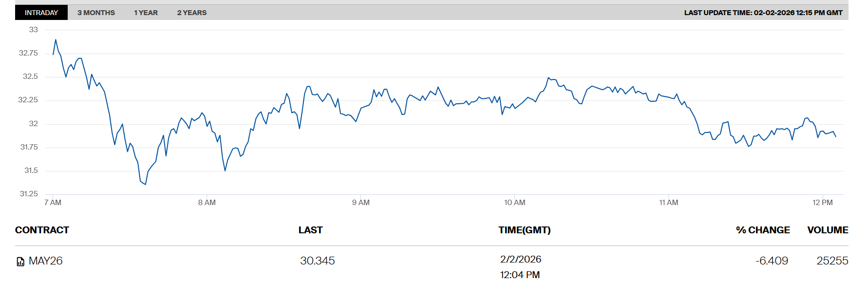Click the LAST column header
The image size is (868, 282).
point(310,230)
